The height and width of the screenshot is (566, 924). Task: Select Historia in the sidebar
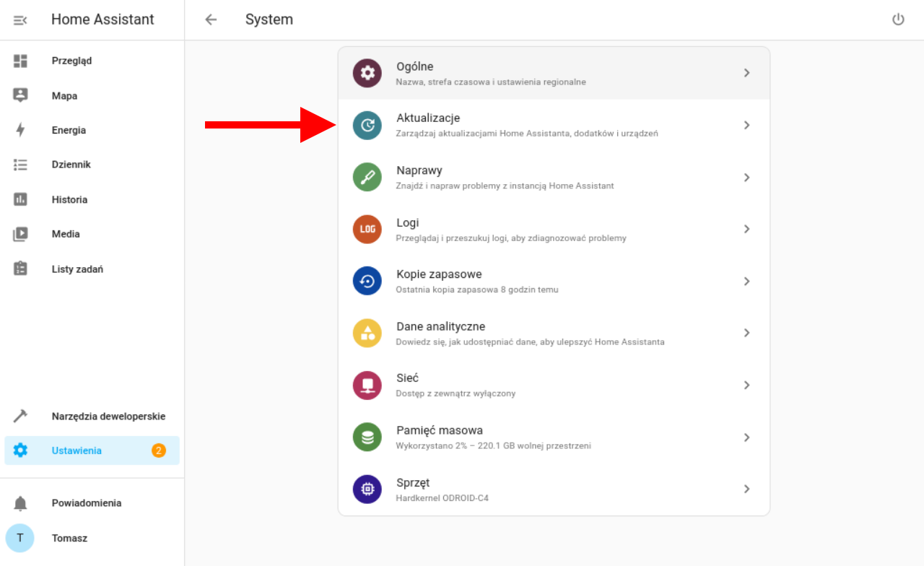pos(69,199)
